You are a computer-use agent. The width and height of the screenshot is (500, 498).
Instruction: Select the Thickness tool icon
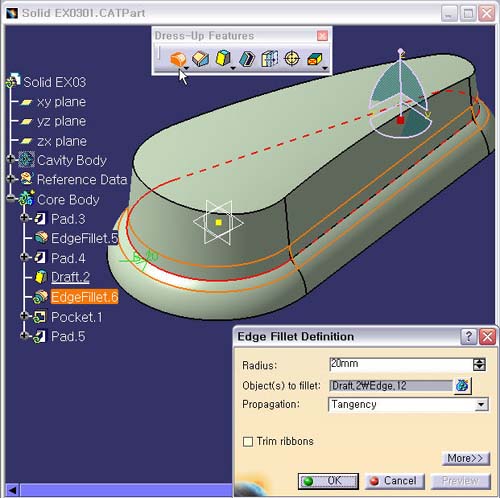(269, 59)
